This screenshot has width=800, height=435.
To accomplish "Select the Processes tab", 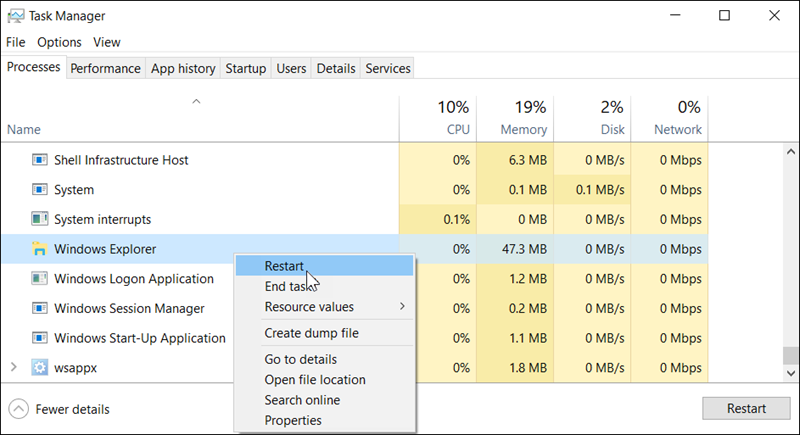I will pos(34,67).
